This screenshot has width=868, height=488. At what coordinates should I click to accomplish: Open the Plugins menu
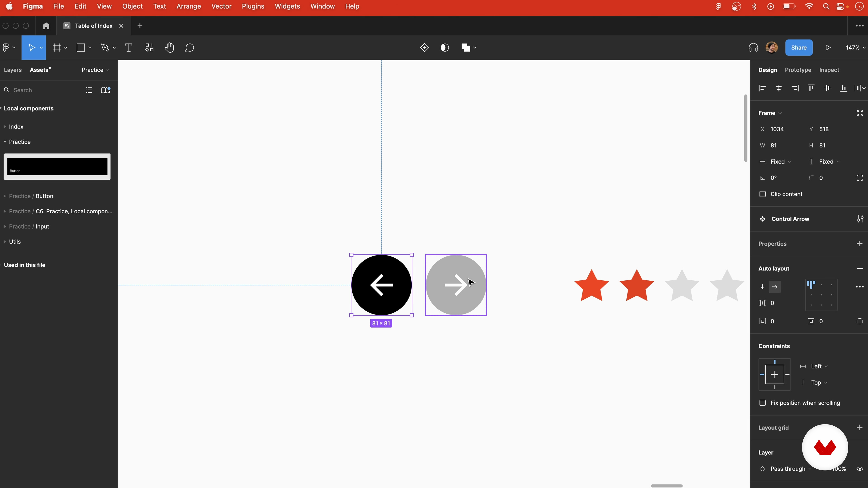tap(253, 6)
